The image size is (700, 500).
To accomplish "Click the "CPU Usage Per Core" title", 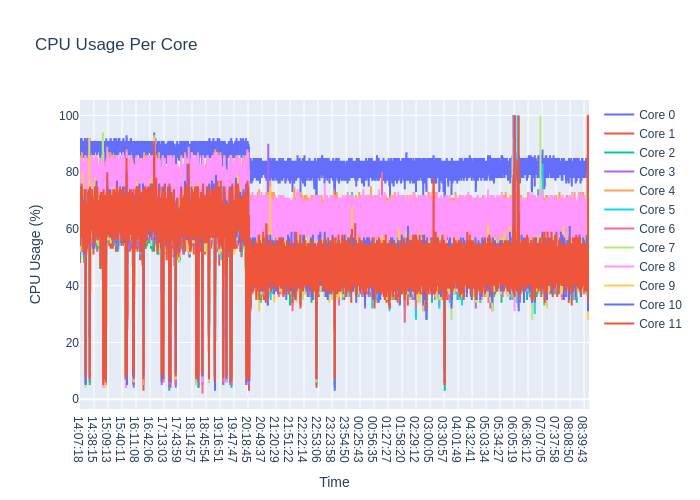I will [x=116, y=44].
